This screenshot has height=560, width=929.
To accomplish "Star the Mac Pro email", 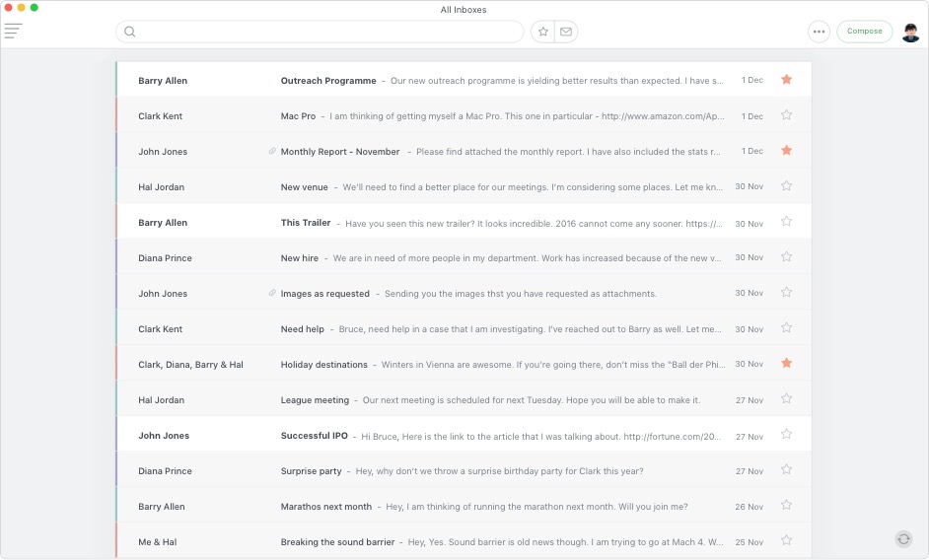I will click(x=786, y=115).
